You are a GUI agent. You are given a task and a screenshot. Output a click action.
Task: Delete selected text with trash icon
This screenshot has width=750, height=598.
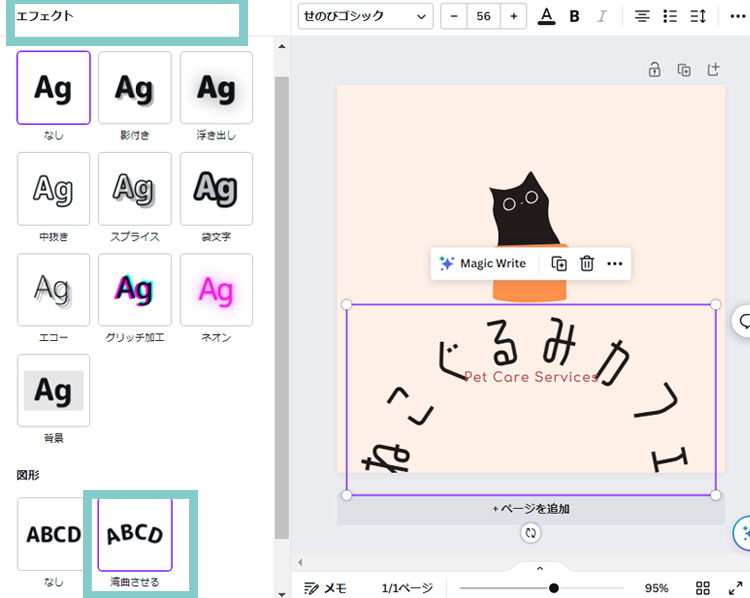tap(587, 263)
